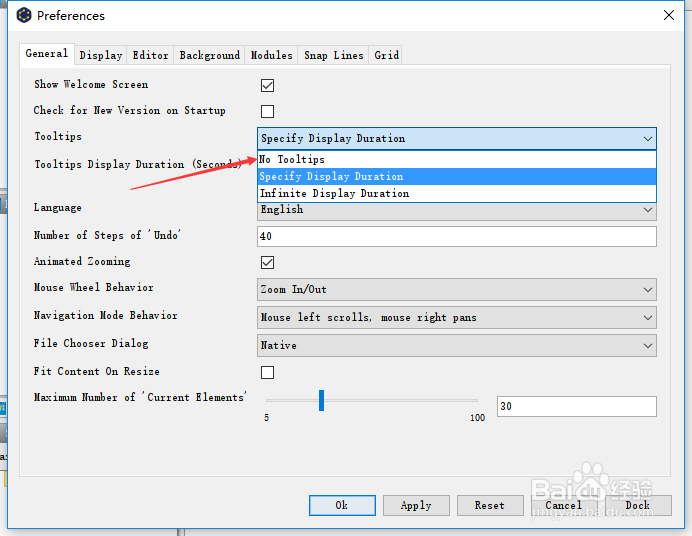
Task: Open the Language dropdown
Action: tap(457, 211)
